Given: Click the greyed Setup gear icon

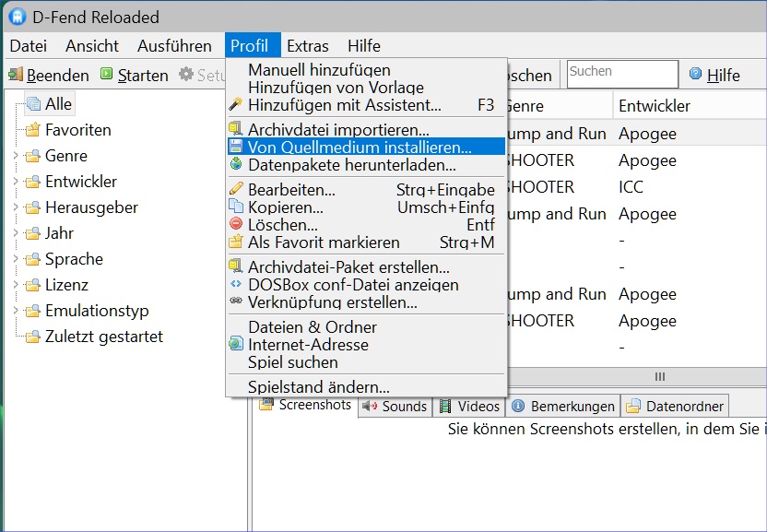Looking at the screenshot, I should (x=186, y=75).
